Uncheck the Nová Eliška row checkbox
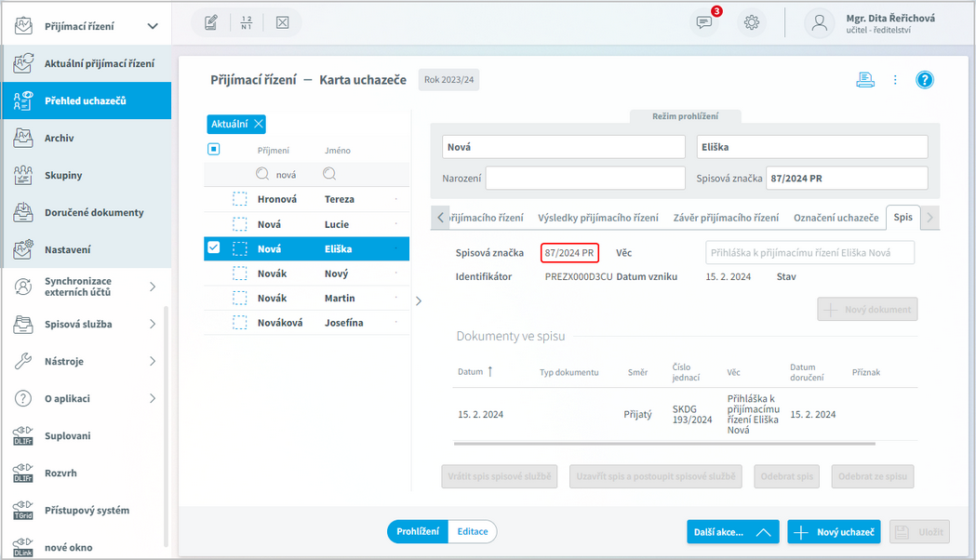The height and width of the screenshot is (560, 976). pos(214,247)
